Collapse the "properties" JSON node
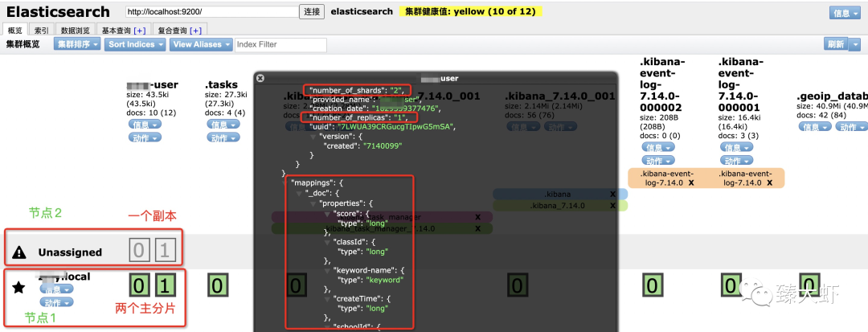This screenshot has width=868, height=332. tap(313, 203)
